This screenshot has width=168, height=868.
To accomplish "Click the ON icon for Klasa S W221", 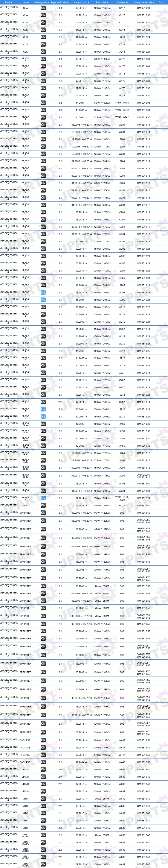I will click(43, 491).
